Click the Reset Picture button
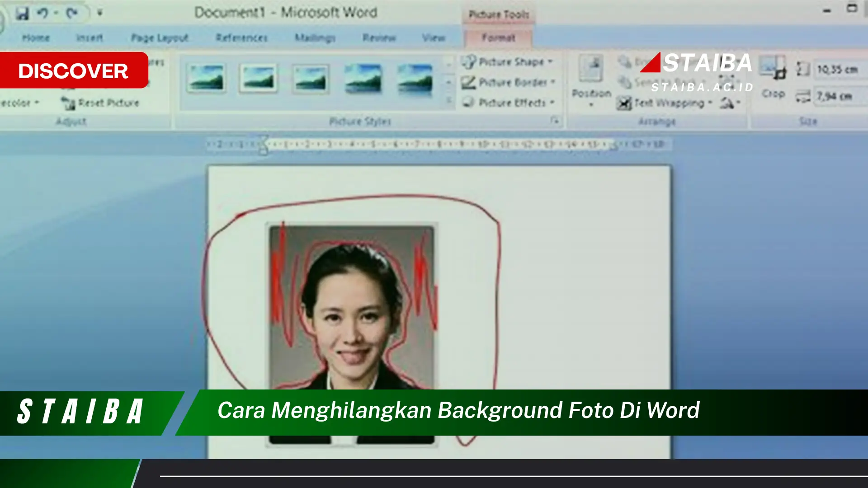Image resolution: width=868 pixels, height=488 pixels. click(x=101, y=103)
